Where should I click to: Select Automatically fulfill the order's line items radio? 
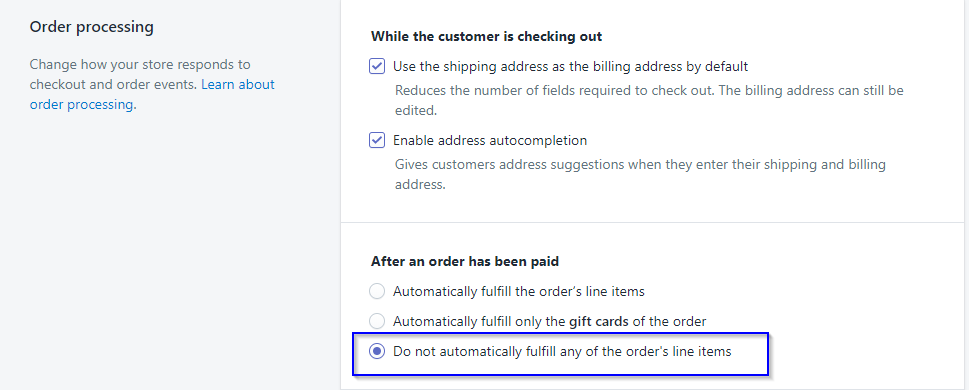[x=377, y=291]
